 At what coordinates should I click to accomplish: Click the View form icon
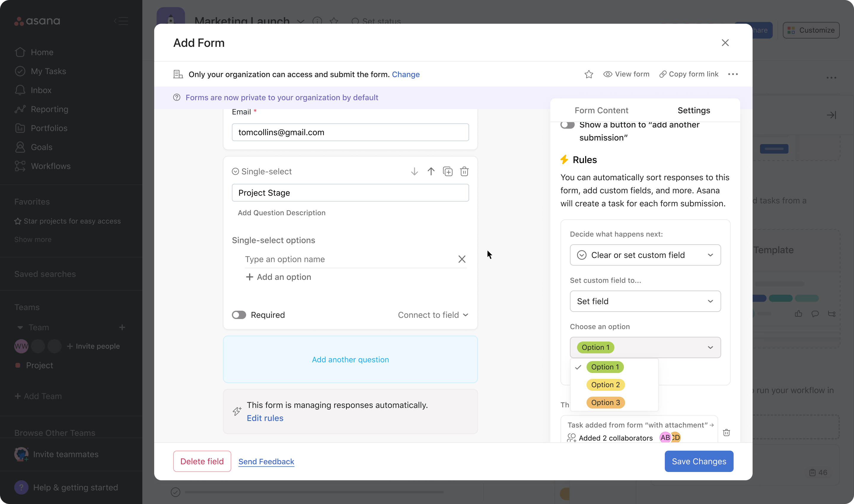(608, 74)
